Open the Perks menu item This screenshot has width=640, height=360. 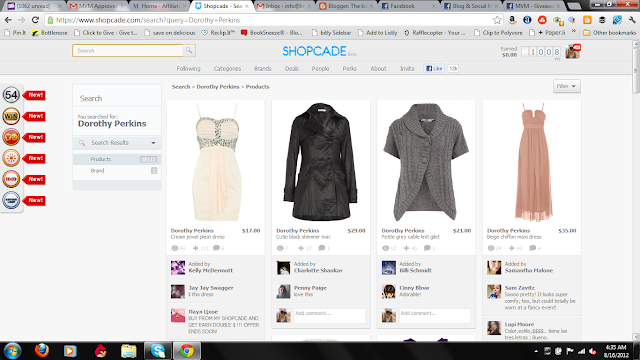tap(349, 69)
